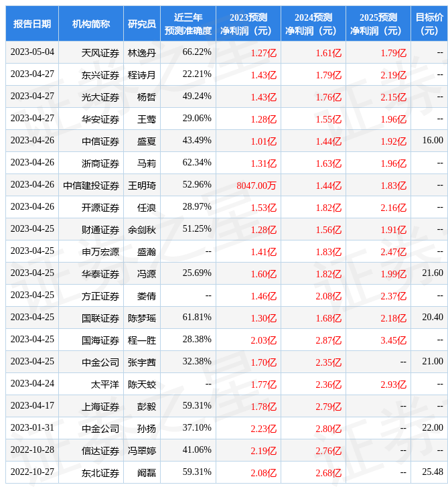Viewport: 448px width, 489px height.
Task: Click the 2024预测净利润 column header
Action: pos(313,24)
